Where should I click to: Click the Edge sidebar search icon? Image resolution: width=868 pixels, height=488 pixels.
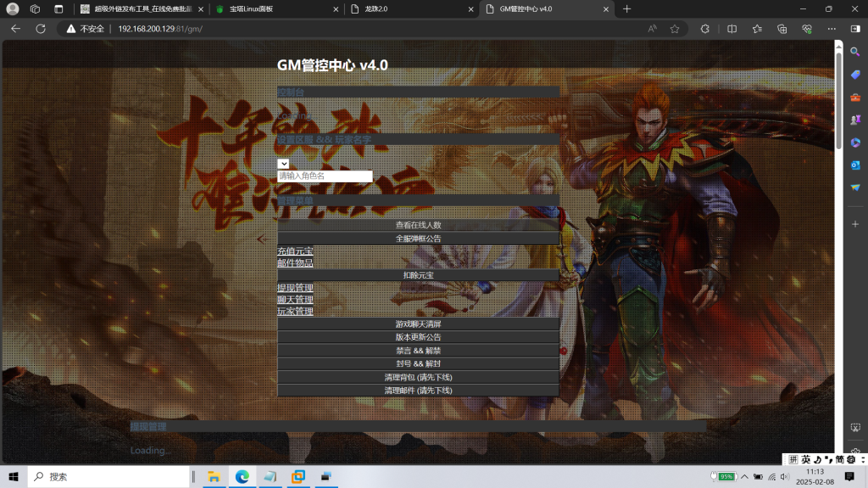click(855, 52)
